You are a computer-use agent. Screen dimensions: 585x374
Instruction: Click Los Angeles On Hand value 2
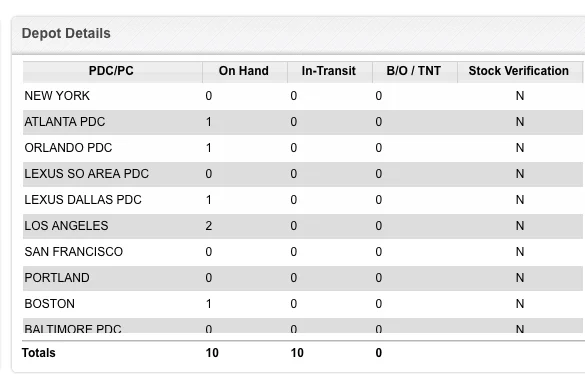coord(209,226)
